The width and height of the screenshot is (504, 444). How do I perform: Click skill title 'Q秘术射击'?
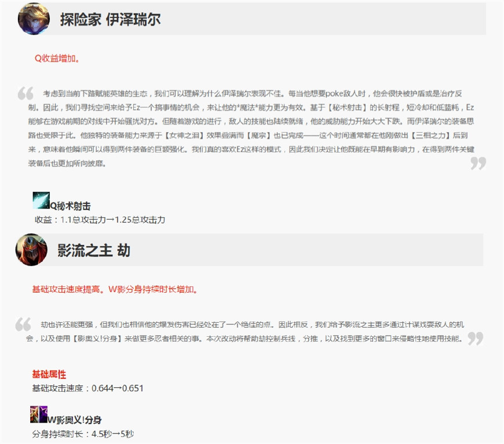click(x=71, y=206)
